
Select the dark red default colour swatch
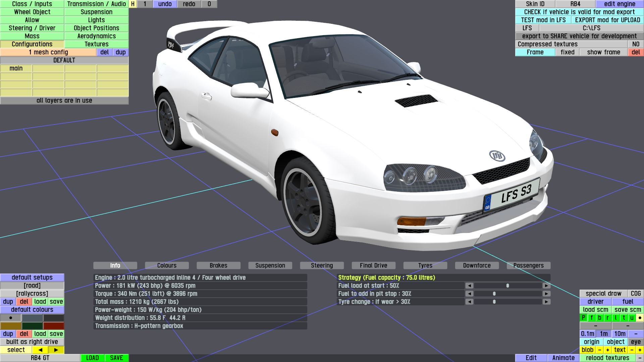[x=53, y=326]
